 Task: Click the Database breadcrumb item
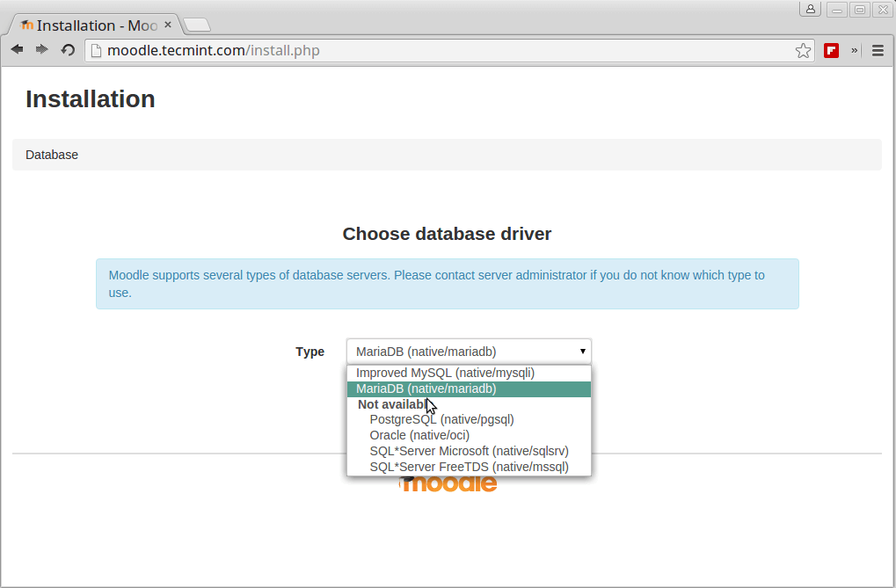click(52, 155)
